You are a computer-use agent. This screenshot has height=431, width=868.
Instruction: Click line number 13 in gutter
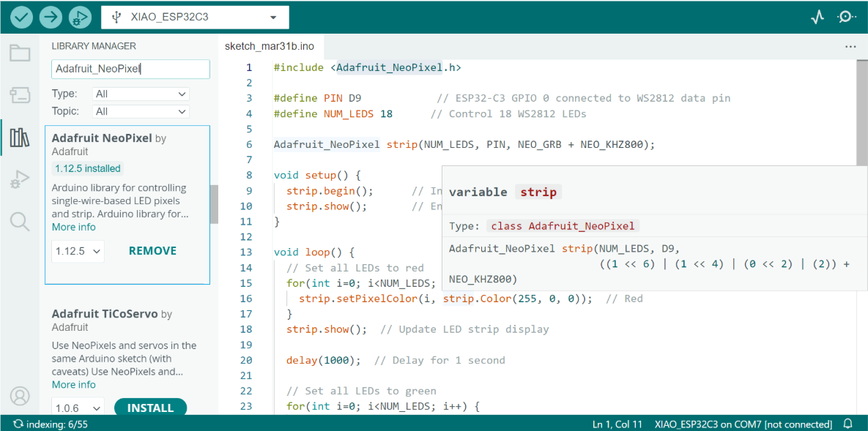point(246,252)
